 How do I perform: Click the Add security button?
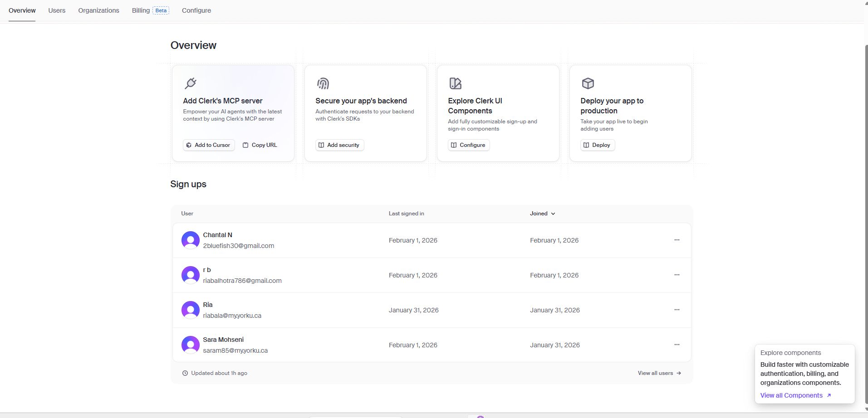[340, 145]
